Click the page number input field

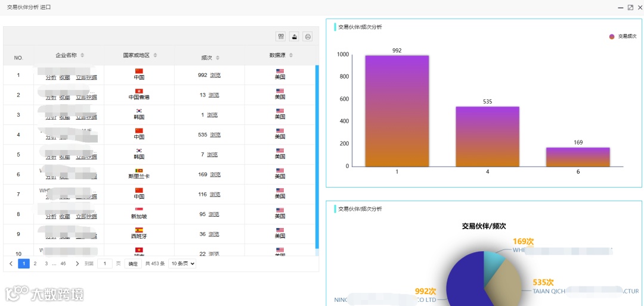click(105, 264)
